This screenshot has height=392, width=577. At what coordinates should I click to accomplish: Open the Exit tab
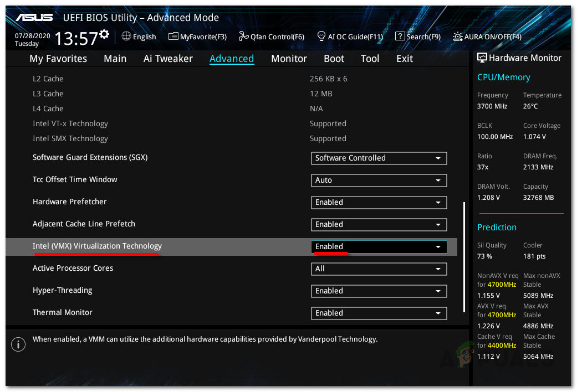(x=405, y=59)
